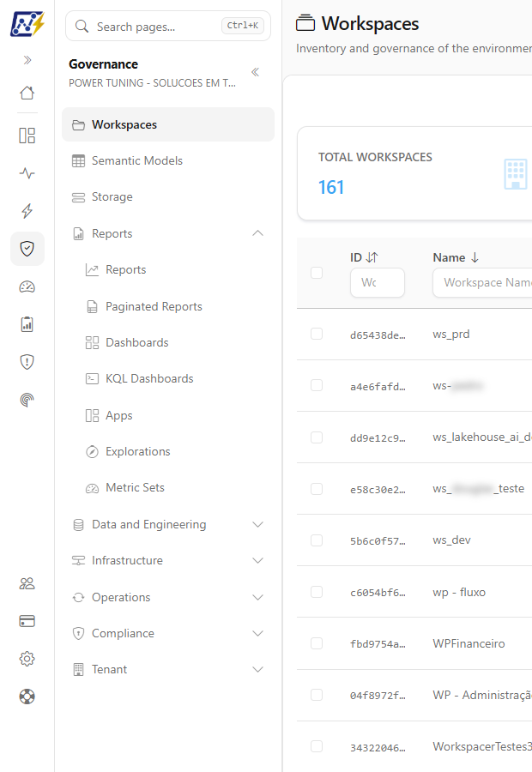The height and width of the screenshot is (772, 532).
Task: Click the app logo icon
Action: (27, 24)
